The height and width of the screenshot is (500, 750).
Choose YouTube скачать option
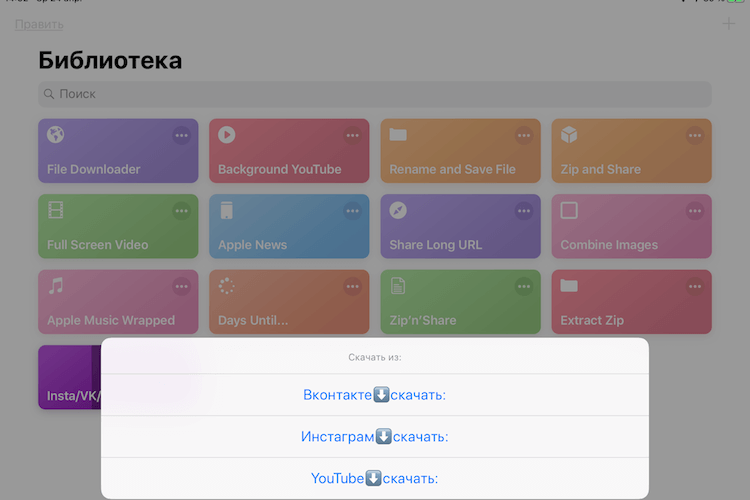pyautogui.click(x=375, y=478)
